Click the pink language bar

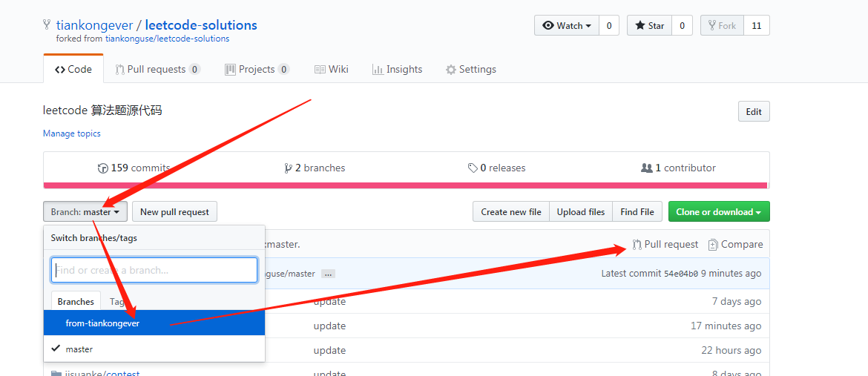[405, 185]
